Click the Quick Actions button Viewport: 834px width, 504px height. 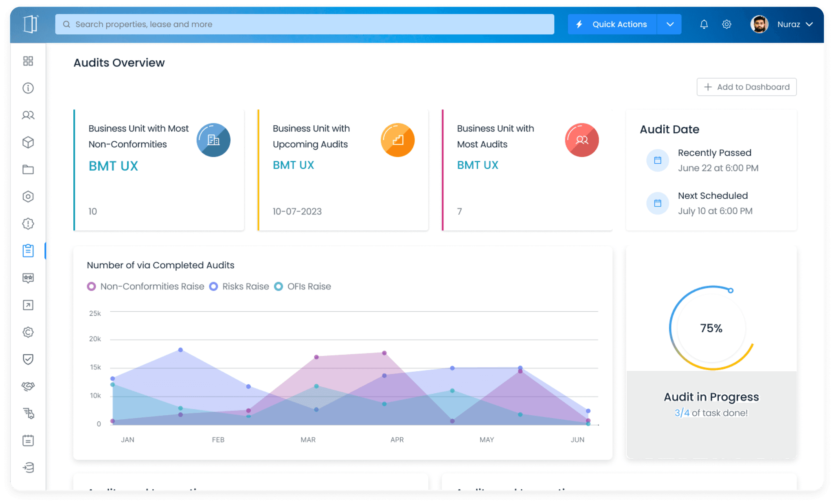click(x=612, y=24)
